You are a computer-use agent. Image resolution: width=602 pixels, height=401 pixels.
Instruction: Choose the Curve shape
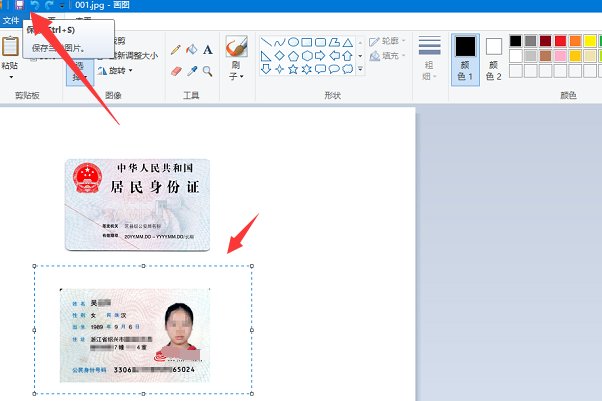(280, 42)
